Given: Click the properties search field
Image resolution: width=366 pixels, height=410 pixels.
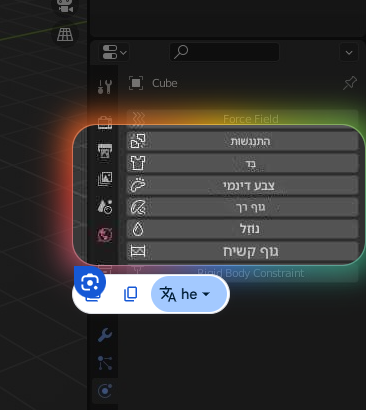Looking at the screenshot, I should 224,52.
